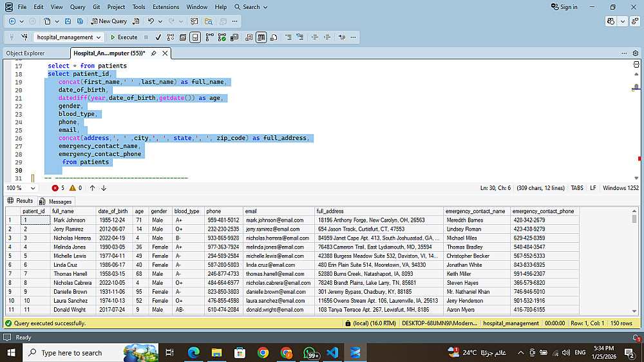
Task: Click the Increase Indent icon
Action: pos(327,37)
